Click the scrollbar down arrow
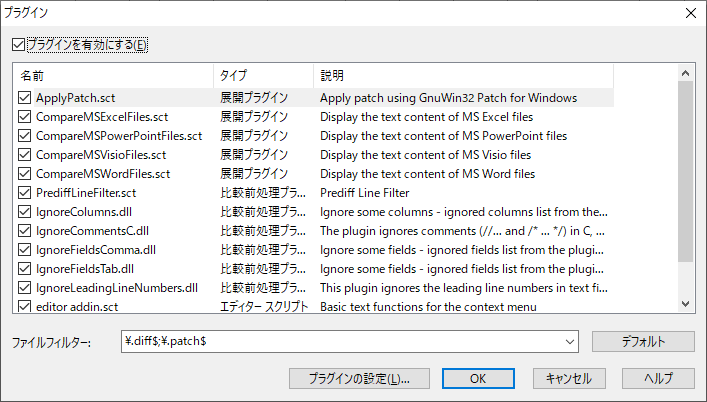 coord(685,304)
